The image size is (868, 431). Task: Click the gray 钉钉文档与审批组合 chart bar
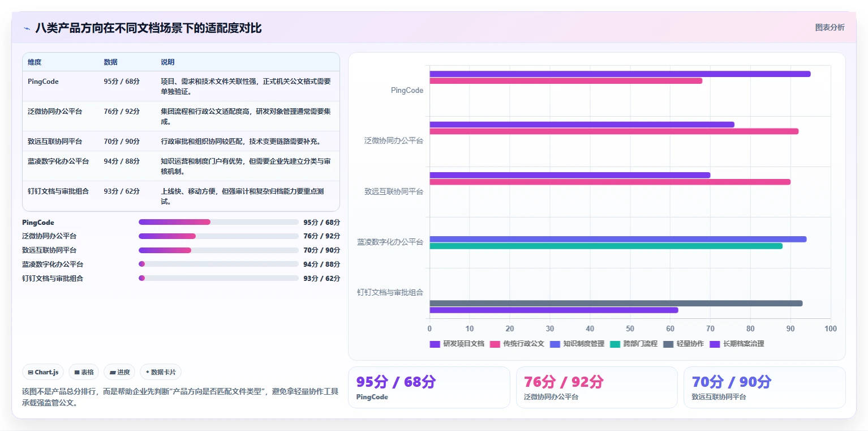click(616, 303)
